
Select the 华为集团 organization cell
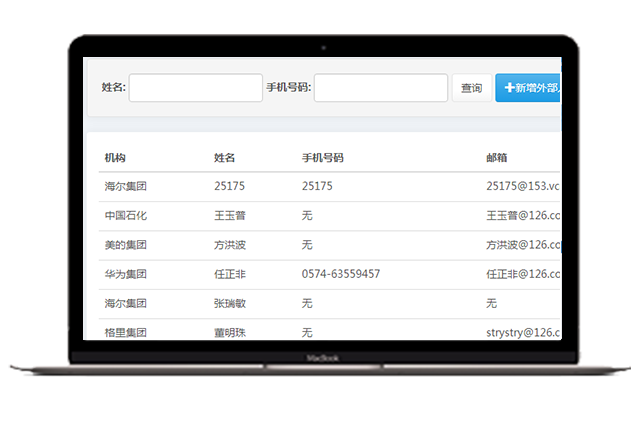point(126,273)
